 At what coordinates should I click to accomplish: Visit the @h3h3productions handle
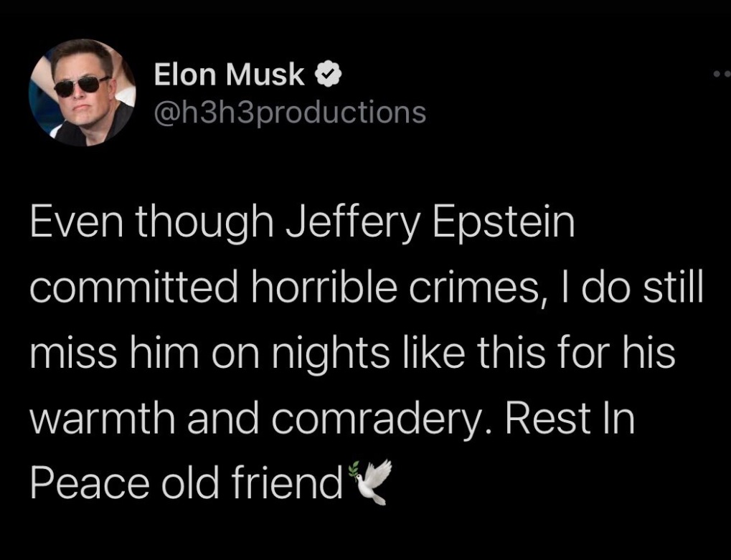pos(290,113)
